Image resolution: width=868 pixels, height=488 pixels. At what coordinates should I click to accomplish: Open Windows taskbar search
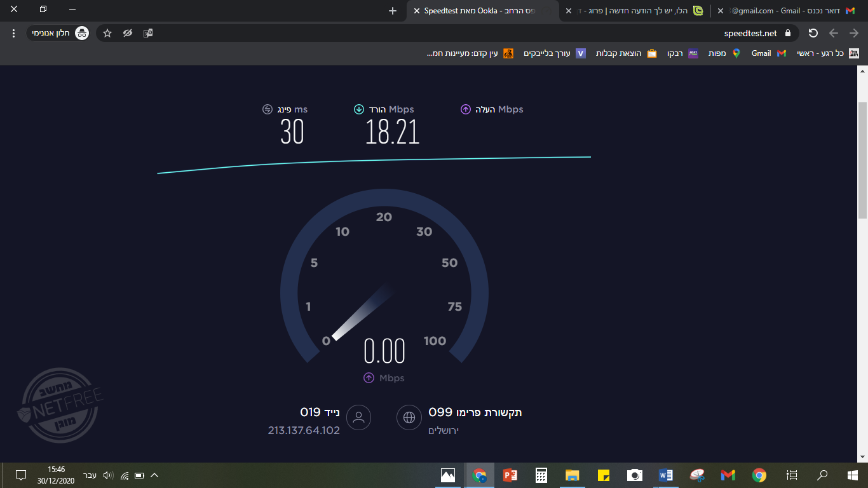822,475
